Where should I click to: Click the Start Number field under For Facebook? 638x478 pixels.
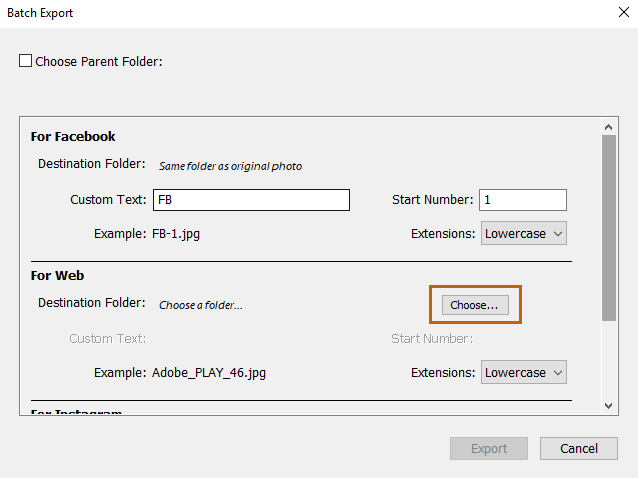click(522, 200)
